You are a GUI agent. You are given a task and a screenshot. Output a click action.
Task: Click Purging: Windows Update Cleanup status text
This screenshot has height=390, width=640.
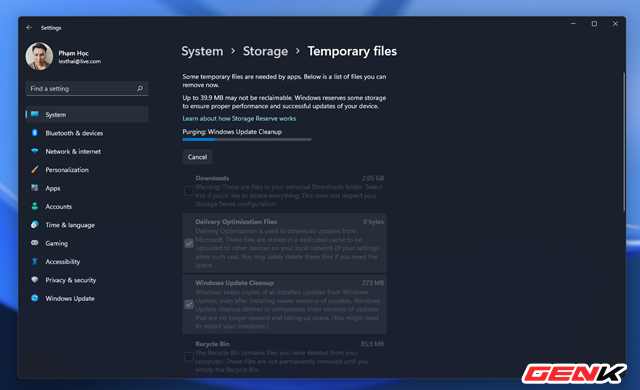pyautogui.click(x=232, y=131)
